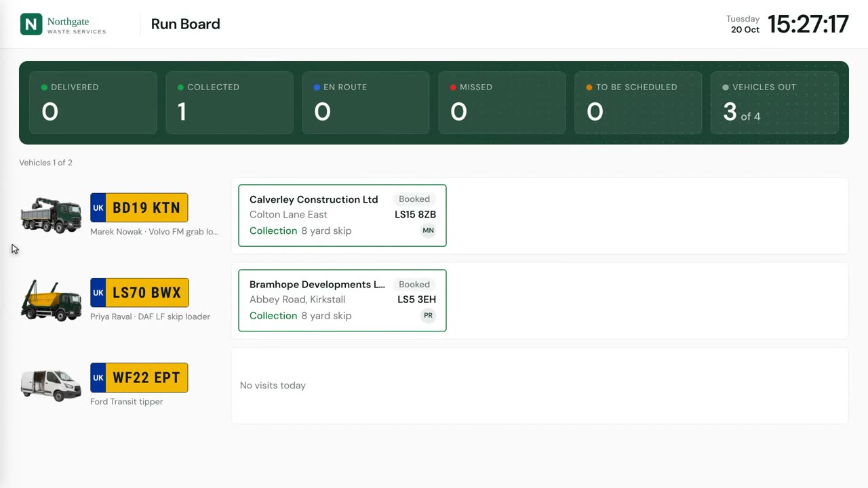Image resolution: width=868 pixels, height=488 pixels.
Task: Click the BD19 KTN number plate
Action: coord(139,207)
